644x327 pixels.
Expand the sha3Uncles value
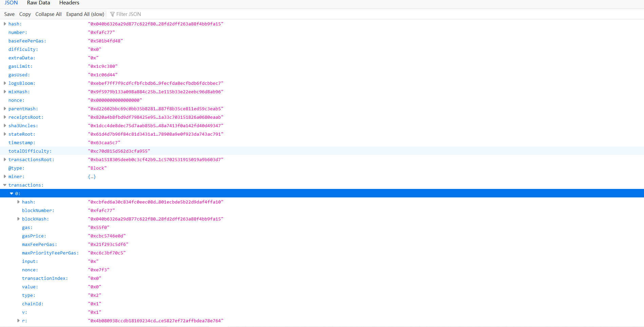[x=5, y=126]
